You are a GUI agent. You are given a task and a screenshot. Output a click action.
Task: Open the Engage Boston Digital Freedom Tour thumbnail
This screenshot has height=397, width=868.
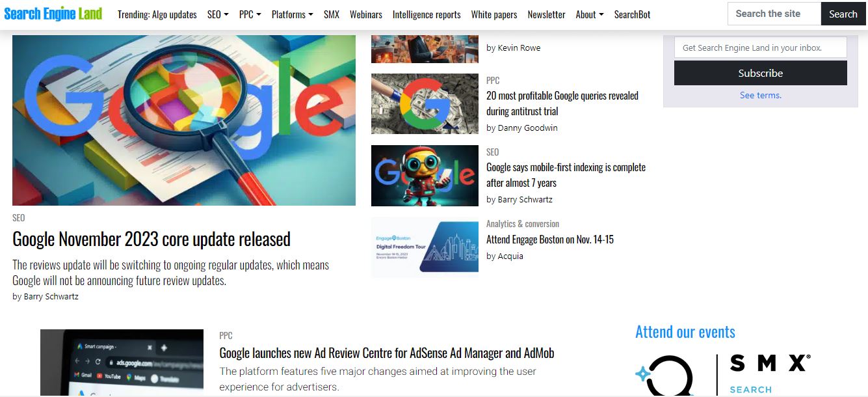pos(425,247)
